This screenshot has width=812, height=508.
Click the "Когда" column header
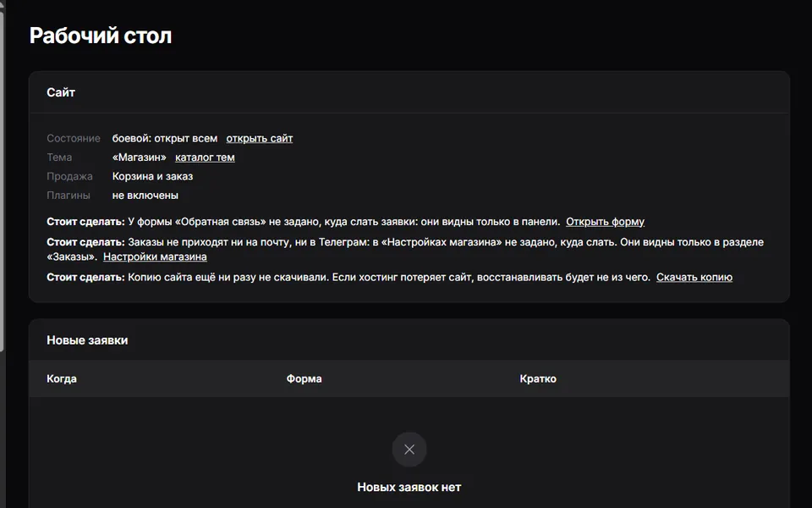[x=62, y=379]
